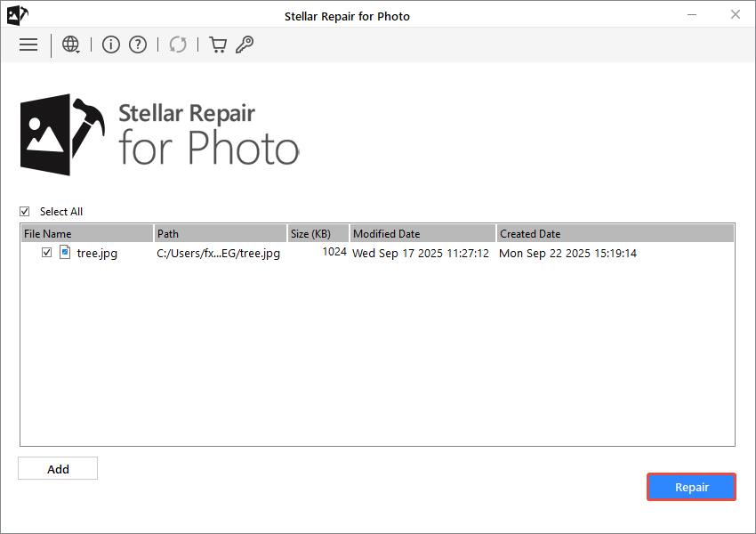The width and height of the screenshot is (756, 534).
Task: Click the Stellar Repair logo in title bar
Action: pyautogui.click(x=16, y=15)
